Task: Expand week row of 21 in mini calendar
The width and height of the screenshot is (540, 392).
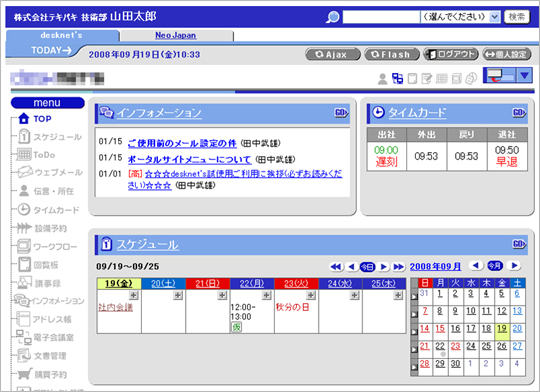Action: (414, 350)
